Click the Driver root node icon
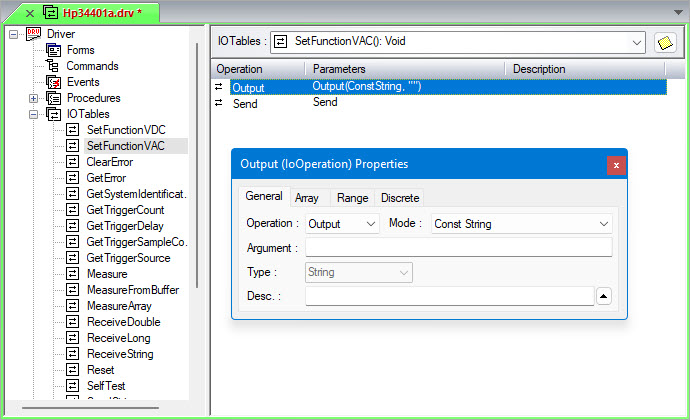690x420 pixels. (x=33, y=34)
